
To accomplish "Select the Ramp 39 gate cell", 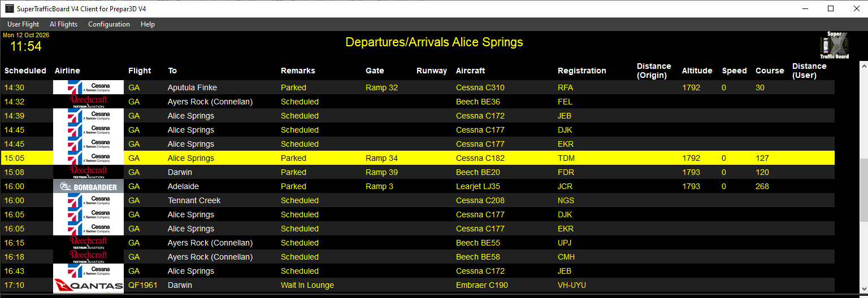I will coord(381,172).
